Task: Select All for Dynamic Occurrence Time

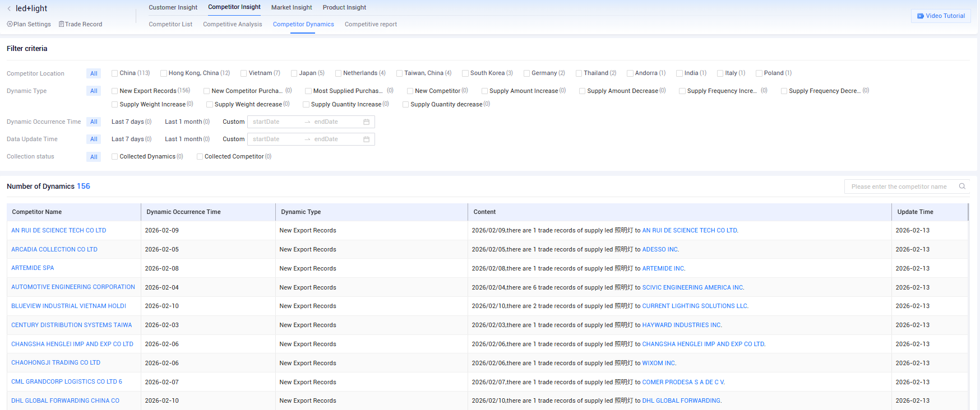Action: click(x=94, y=122)
